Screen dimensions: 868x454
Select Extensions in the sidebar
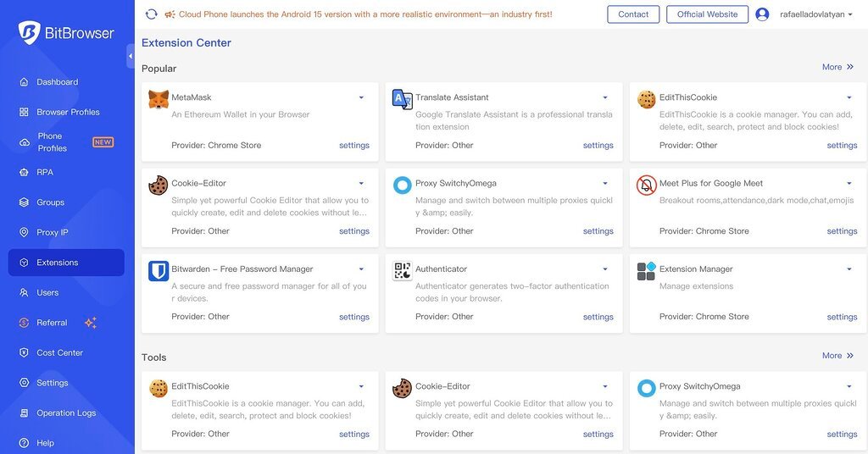point(66,263)
